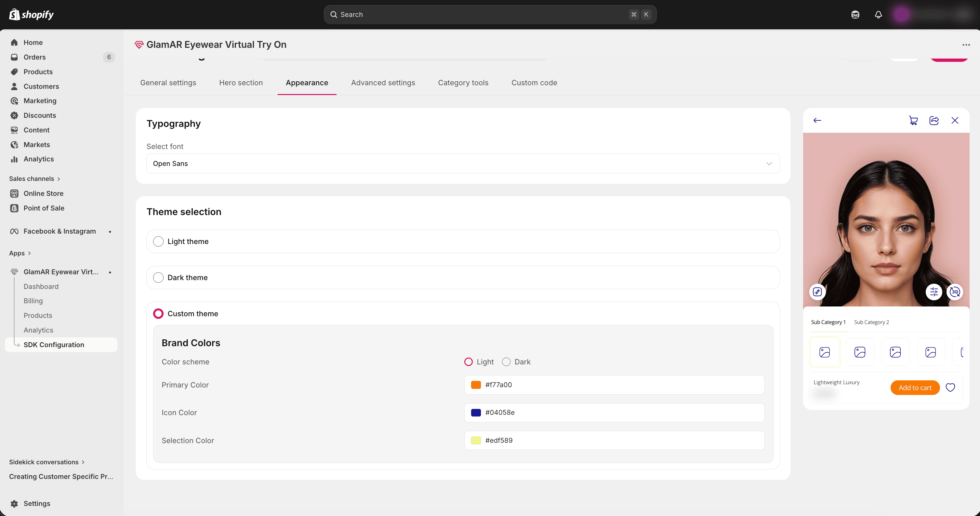
Task: Click the share icon in preview panel
Action: pyautogui.click(x=934, y=121)
